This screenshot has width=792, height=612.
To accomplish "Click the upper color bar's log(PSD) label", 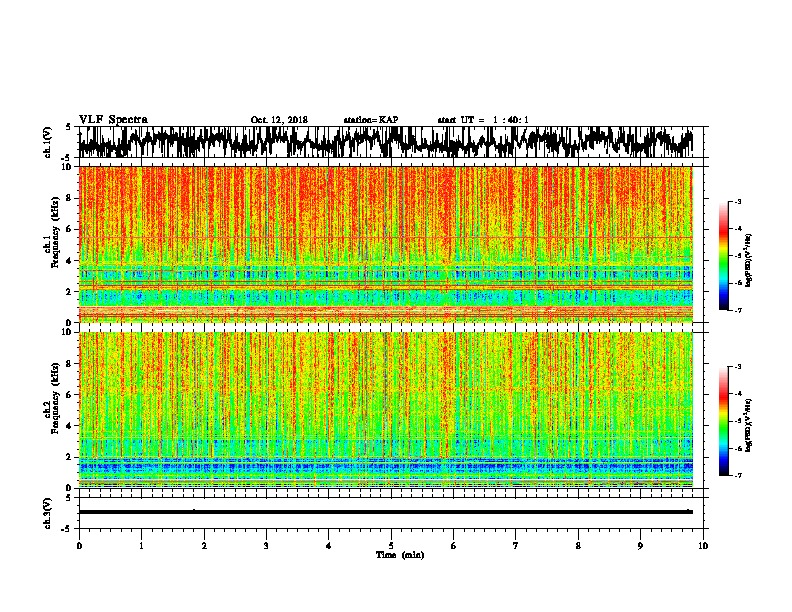I will (x=749, y=260).
